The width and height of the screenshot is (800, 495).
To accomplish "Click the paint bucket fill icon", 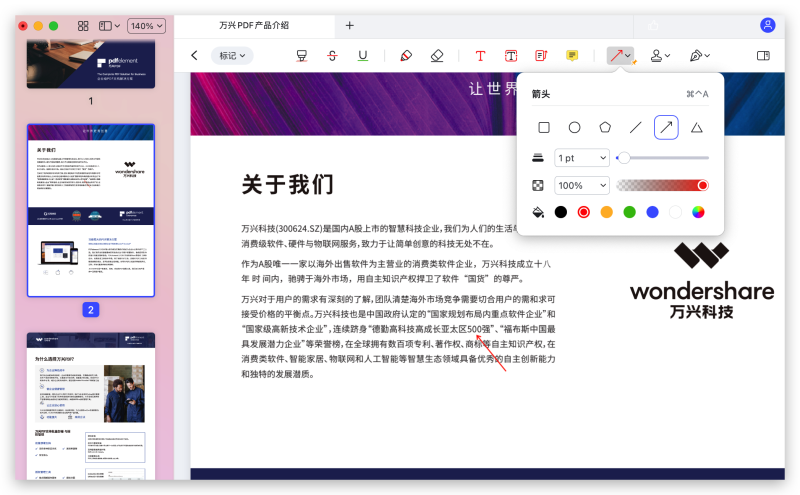I will [538, 212].
